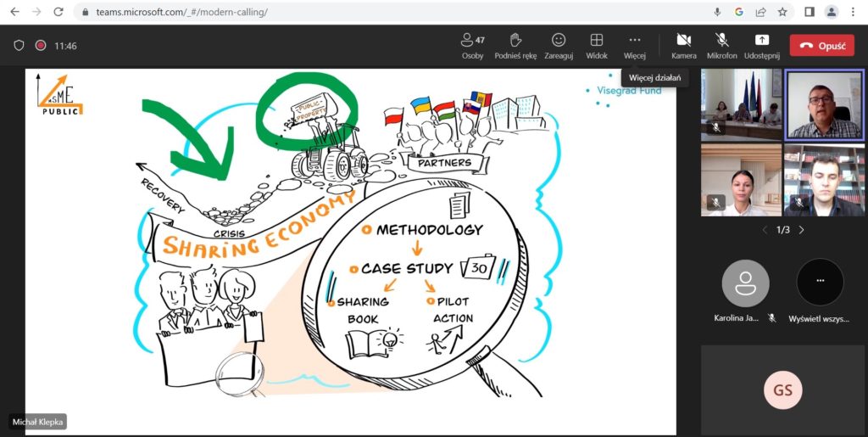
Task: Click the recording indicator icon
Action: pos(41,46)
